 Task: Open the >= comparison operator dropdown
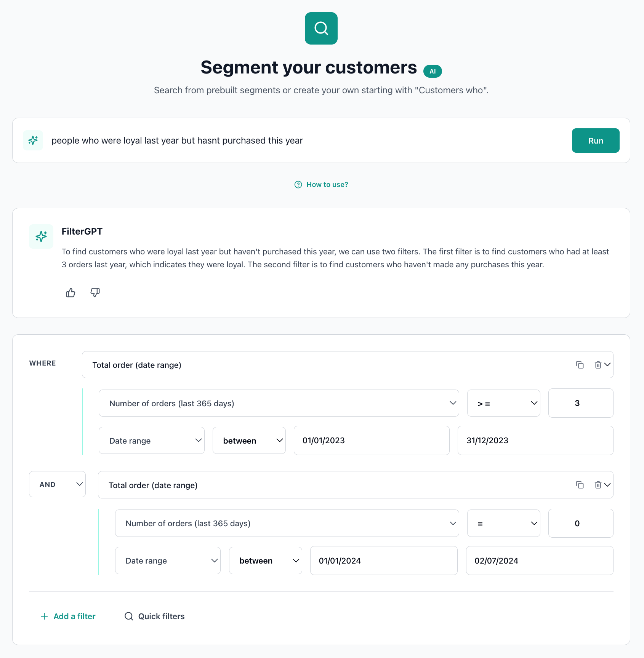[503, 403]
